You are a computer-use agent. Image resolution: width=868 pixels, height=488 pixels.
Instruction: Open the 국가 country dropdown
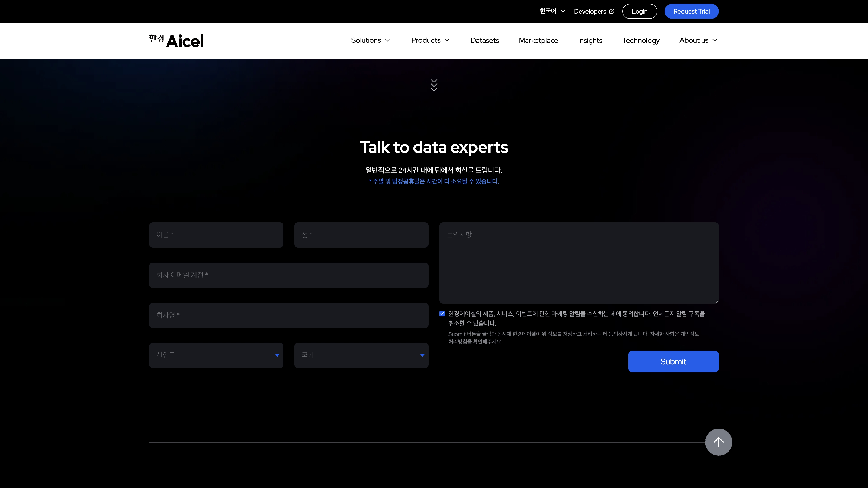361,355
